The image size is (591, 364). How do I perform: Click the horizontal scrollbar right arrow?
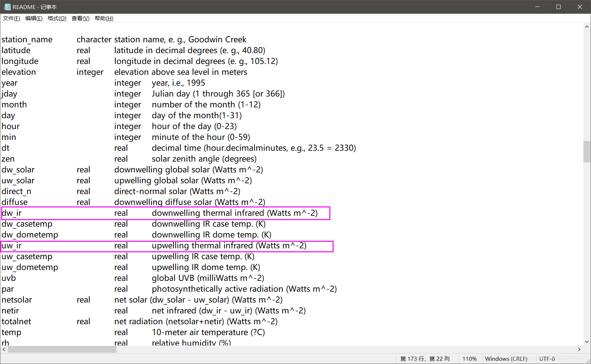tap(579, 350)
